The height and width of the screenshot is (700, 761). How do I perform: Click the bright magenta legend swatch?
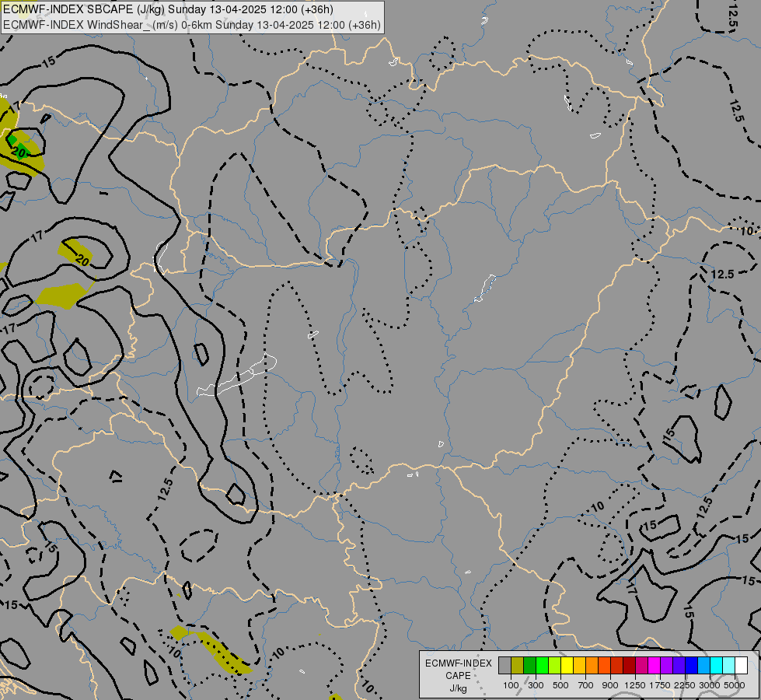click(x=655, y=666)
